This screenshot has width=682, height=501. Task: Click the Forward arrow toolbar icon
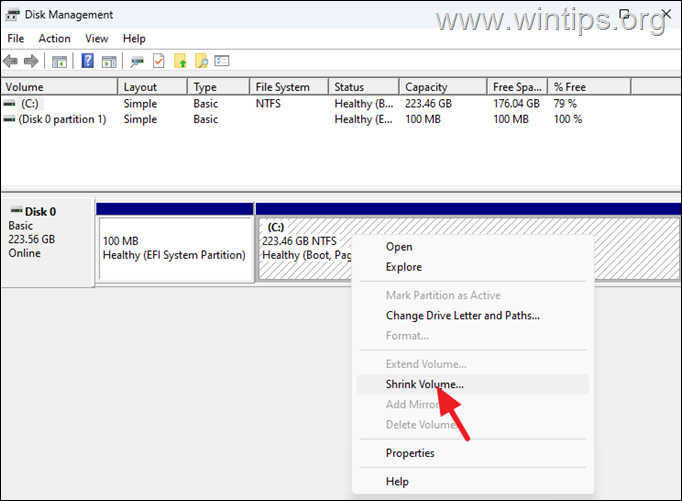point(32,62)
